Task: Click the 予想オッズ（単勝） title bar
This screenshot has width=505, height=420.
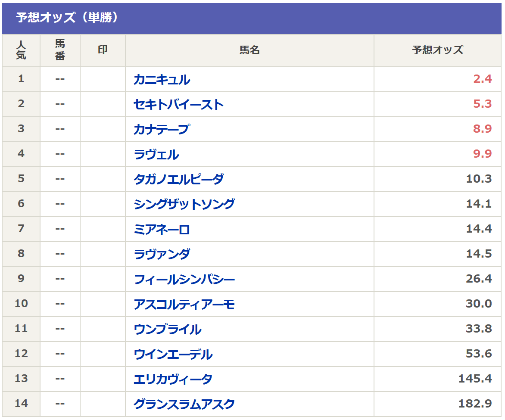Action: click(x=252, y=18)
